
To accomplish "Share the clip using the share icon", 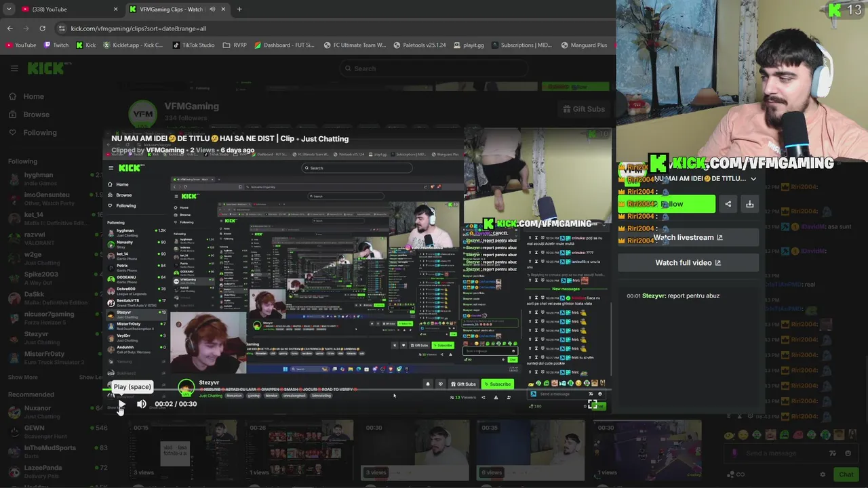I will point(728,204).
